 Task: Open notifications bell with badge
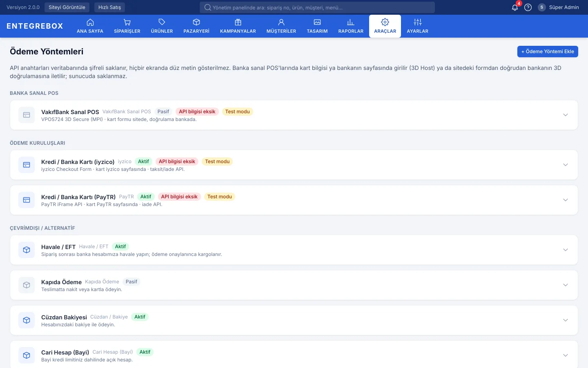(515, 7)
